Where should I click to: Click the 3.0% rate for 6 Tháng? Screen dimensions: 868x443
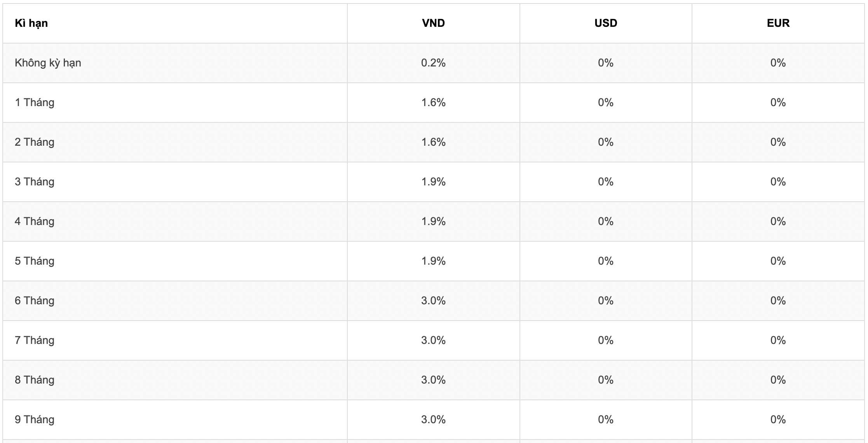[433, 301]
